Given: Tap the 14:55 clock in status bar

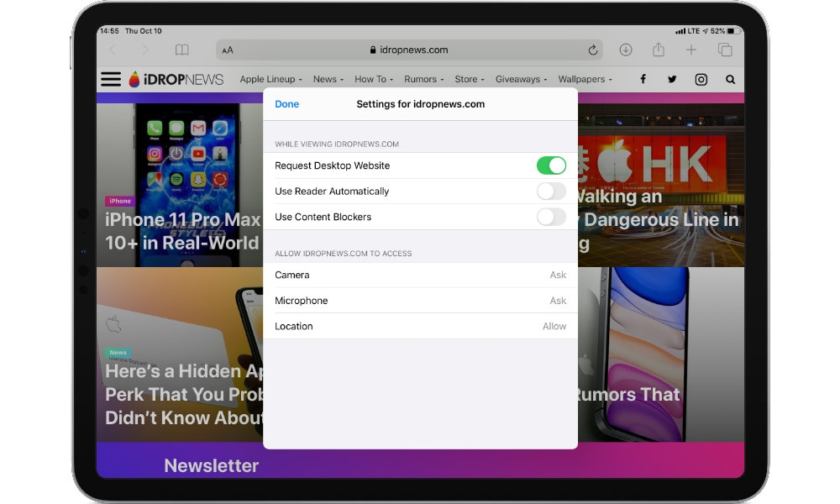Looking at the screenshot, I should coord(109,31).
